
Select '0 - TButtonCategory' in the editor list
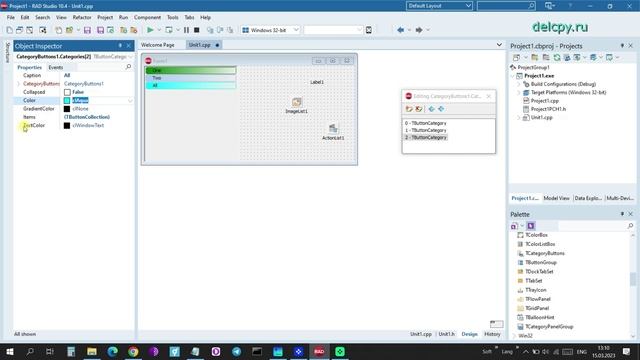pyautogui.click(x=426, y=123)
